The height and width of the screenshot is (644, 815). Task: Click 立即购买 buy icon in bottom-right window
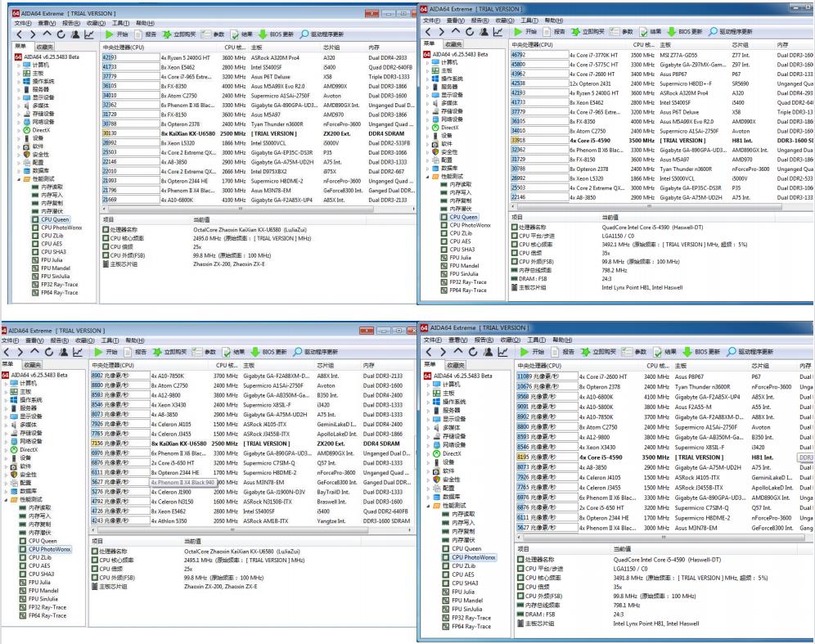[x=585, y=352]
